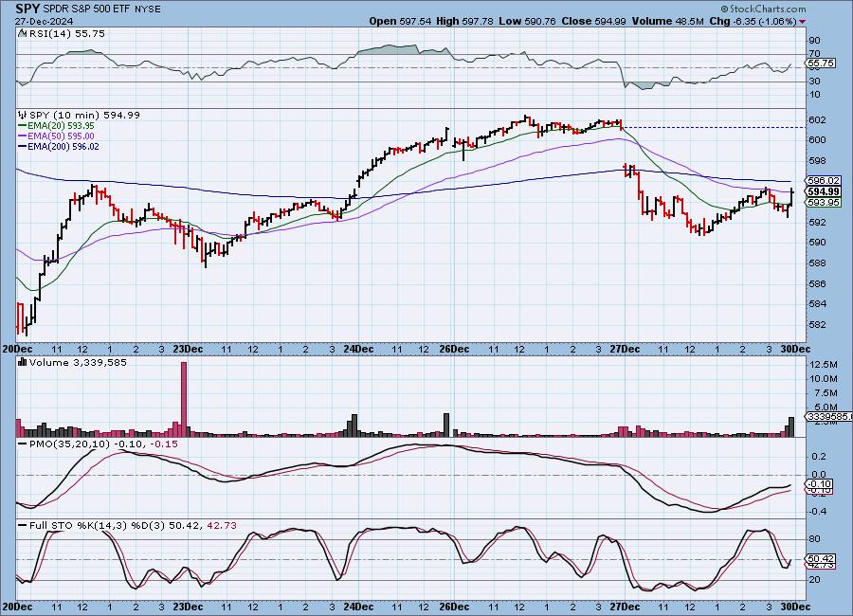Click the navy EMA(200) legend line
This screenshot has height=616, width=853.
(23, 146)
